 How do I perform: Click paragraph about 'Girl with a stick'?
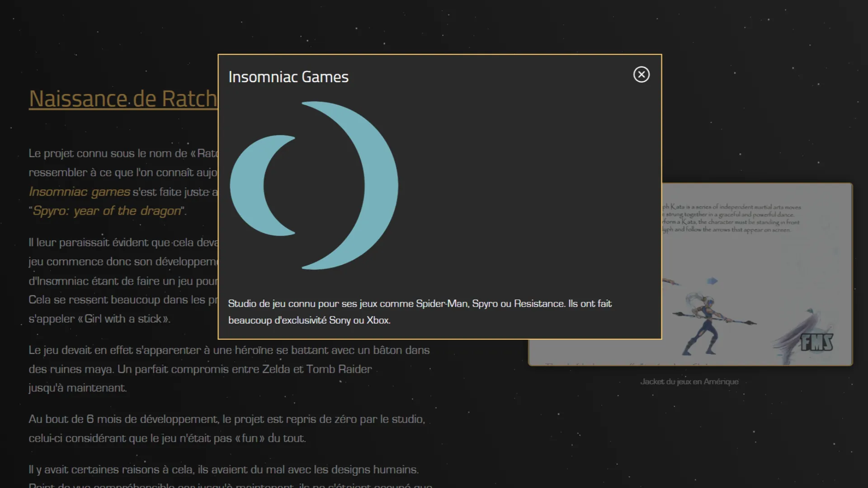pyautogui.click(x=123, y=281)
